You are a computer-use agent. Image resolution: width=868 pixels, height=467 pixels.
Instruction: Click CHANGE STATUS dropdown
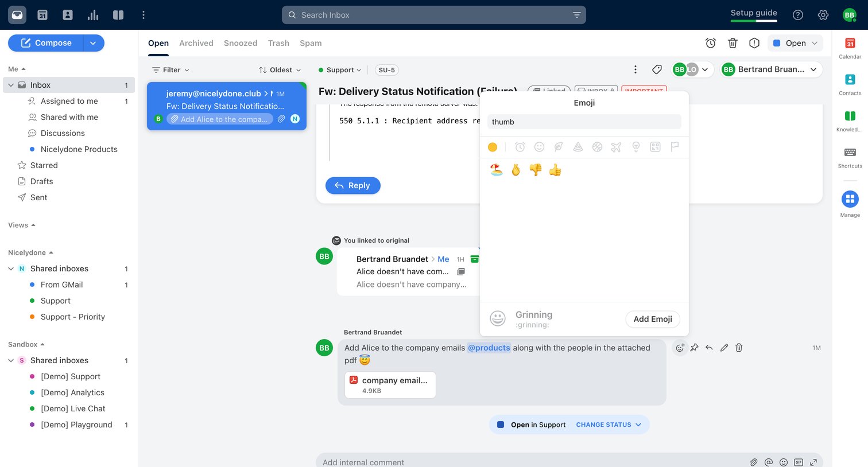click(x=609, y=425)
